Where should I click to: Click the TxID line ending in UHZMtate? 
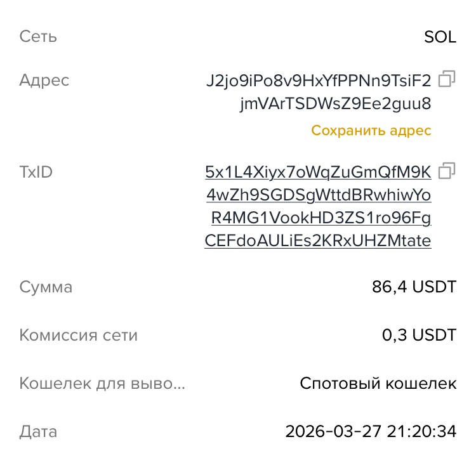coord(318,241)
